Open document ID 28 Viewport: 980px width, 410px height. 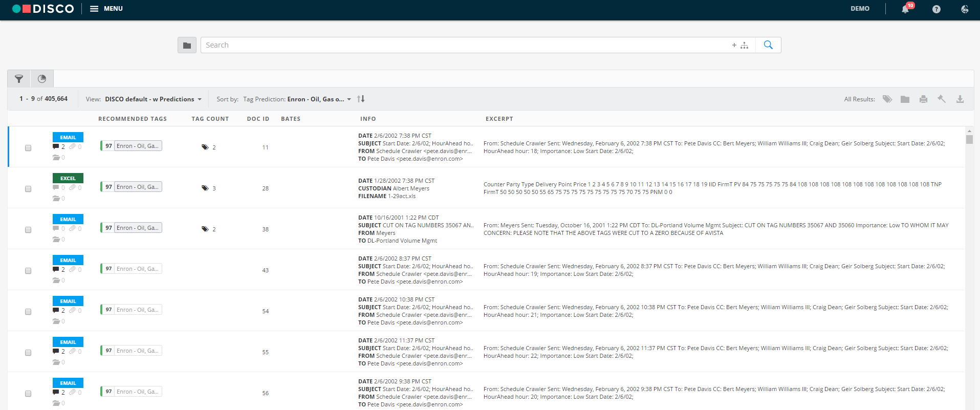[x=265, y=188]
